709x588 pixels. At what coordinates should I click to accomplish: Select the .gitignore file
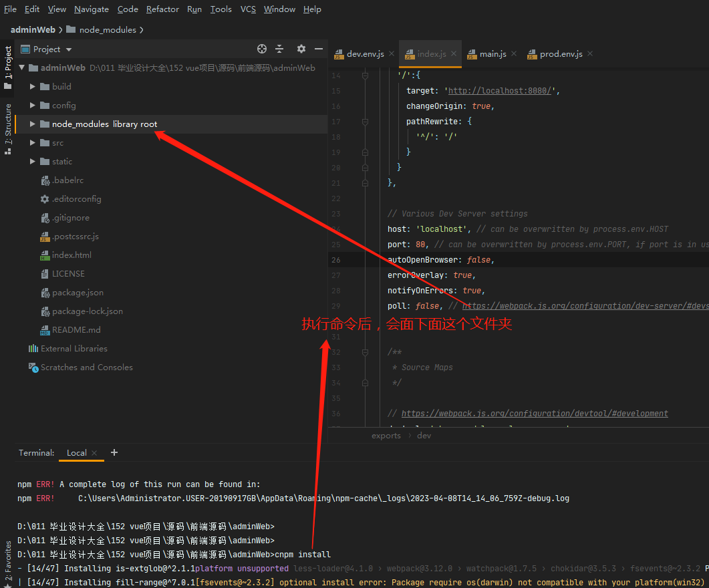pos(65,218)
